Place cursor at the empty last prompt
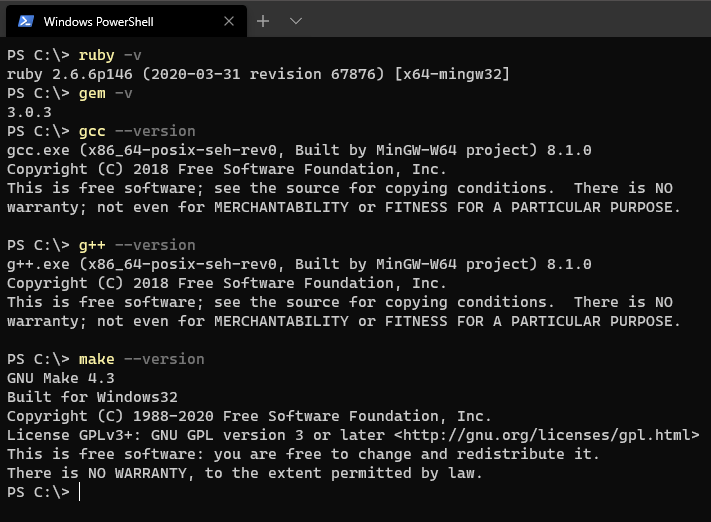The image size is (711, 522). click(80, 492)
